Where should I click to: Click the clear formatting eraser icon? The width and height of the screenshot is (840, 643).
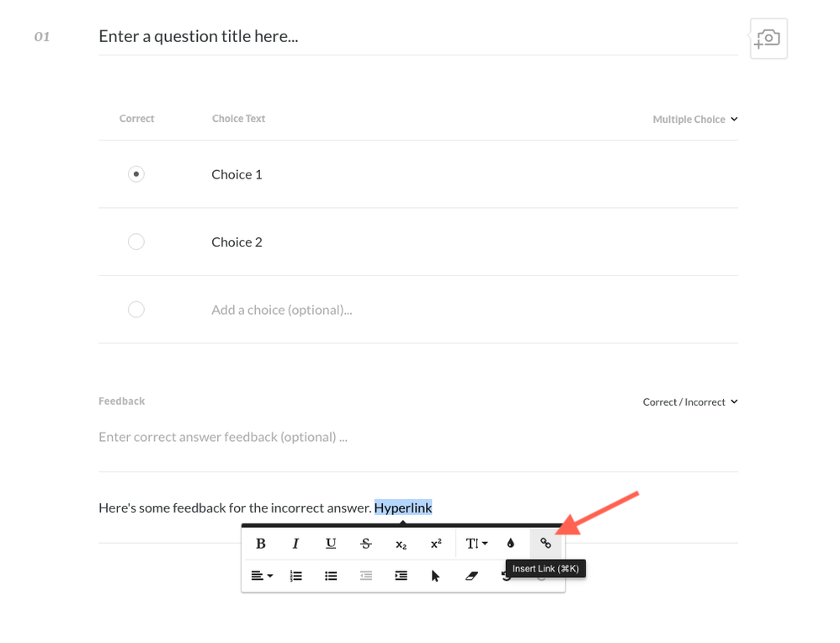[x=471, y=576]
